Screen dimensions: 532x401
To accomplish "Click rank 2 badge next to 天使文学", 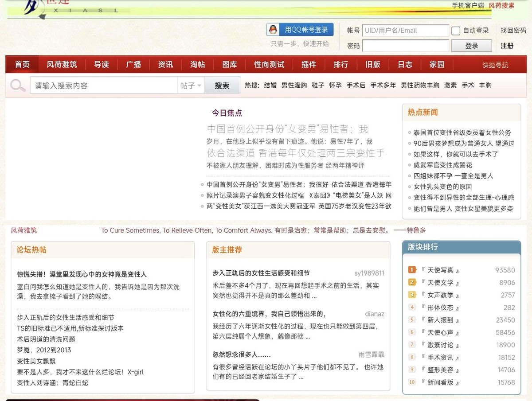I will 412,282.
